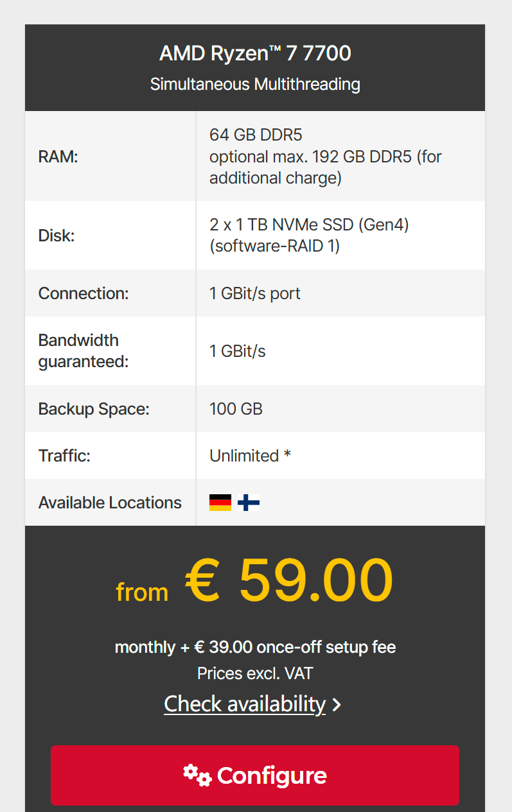Click the Bandwidth guaranteed label
This screenshot has width=512, height=812.
click(x=84, y=351)
